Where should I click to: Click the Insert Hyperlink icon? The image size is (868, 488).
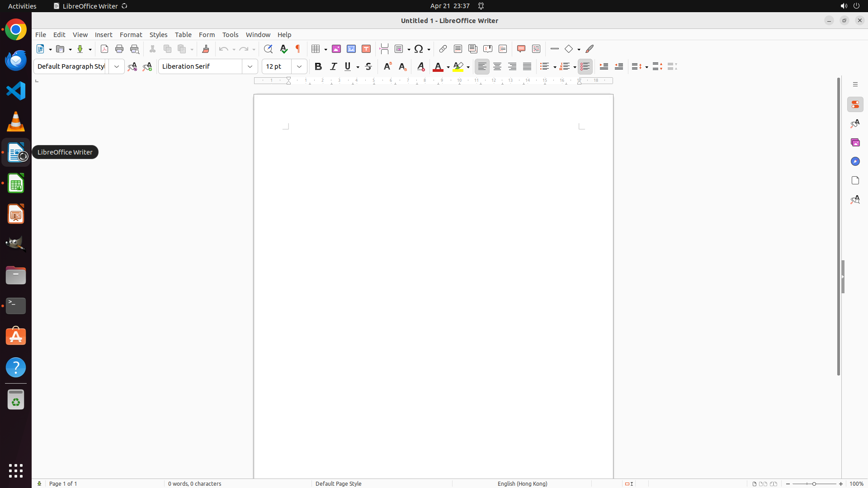tap(443, 49)
